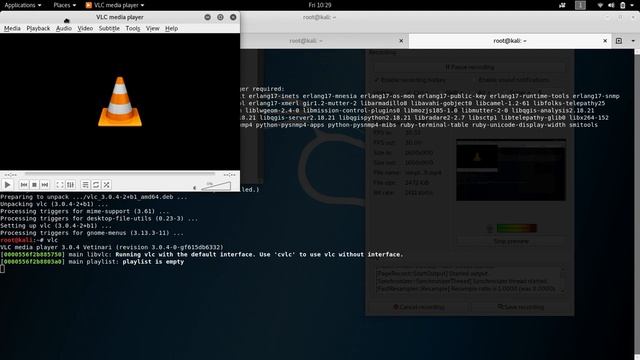This screenshot has width=640, height=360.
Task: Open the VLC Playback menu
Action: [x=38, y=28]
